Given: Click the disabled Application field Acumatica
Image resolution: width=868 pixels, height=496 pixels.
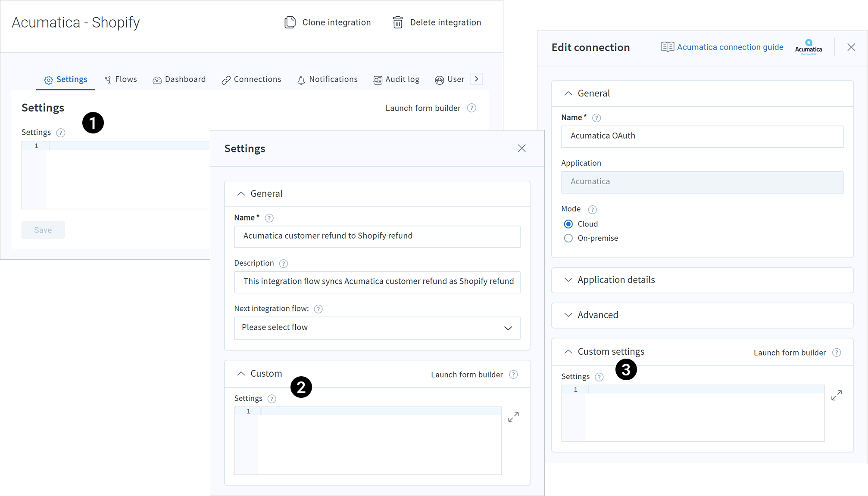Looking at the screenshot, I should pyautogui.click(x=702, y=182).
